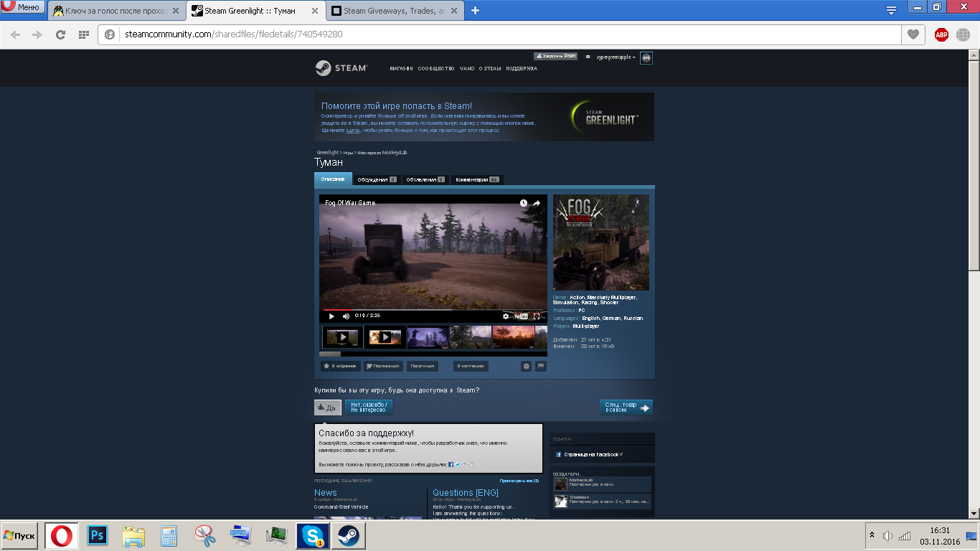The height and width of the screenshot is (551, 980).
Task: Click the globe icon in the browser toolbar
Action: (x=963, y=34)
